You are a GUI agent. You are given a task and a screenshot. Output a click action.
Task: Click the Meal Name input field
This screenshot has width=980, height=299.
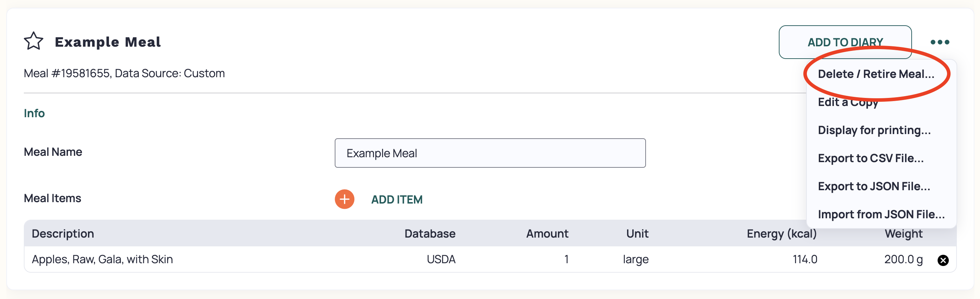(490, 153)
